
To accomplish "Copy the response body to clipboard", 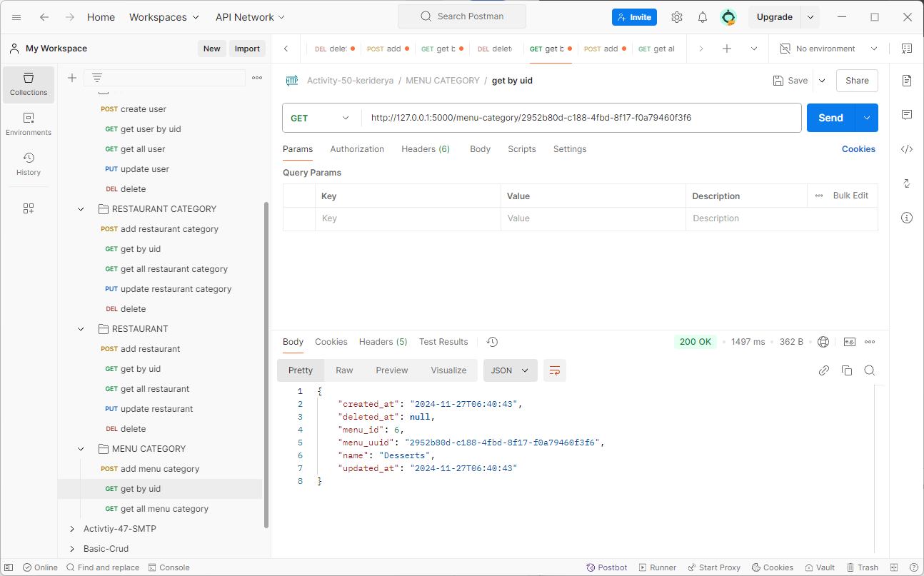I will click(x=847, y=370).
